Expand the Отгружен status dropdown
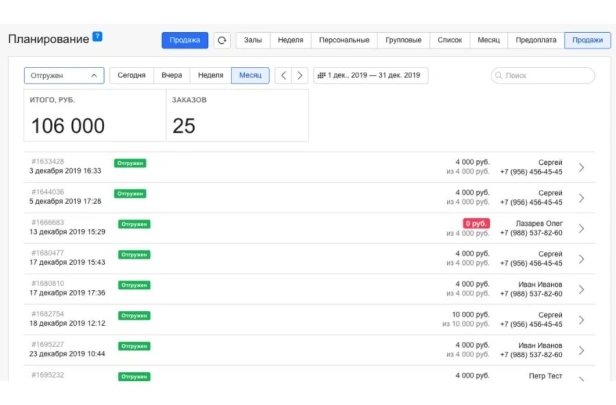 (64, 76)
